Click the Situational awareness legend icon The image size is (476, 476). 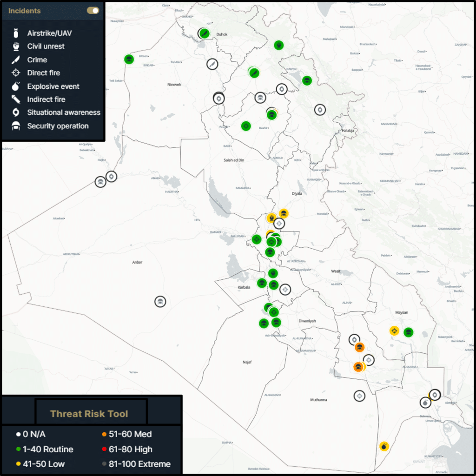point(16,112)
